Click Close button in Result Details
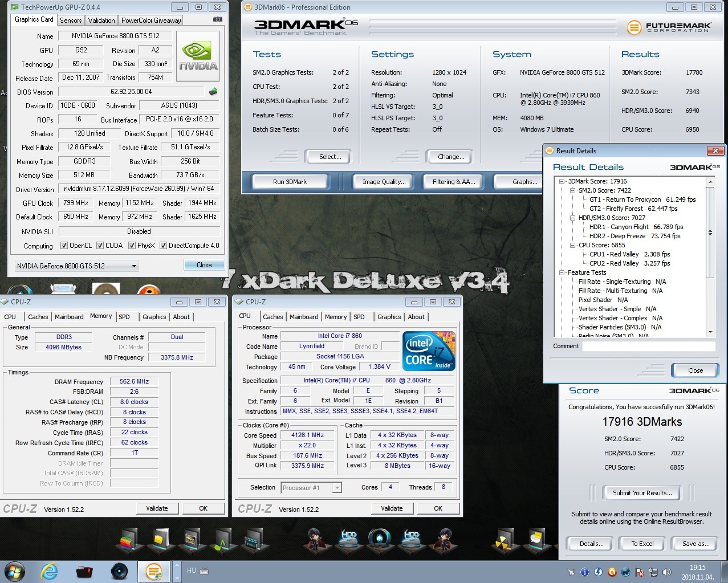 696,370
